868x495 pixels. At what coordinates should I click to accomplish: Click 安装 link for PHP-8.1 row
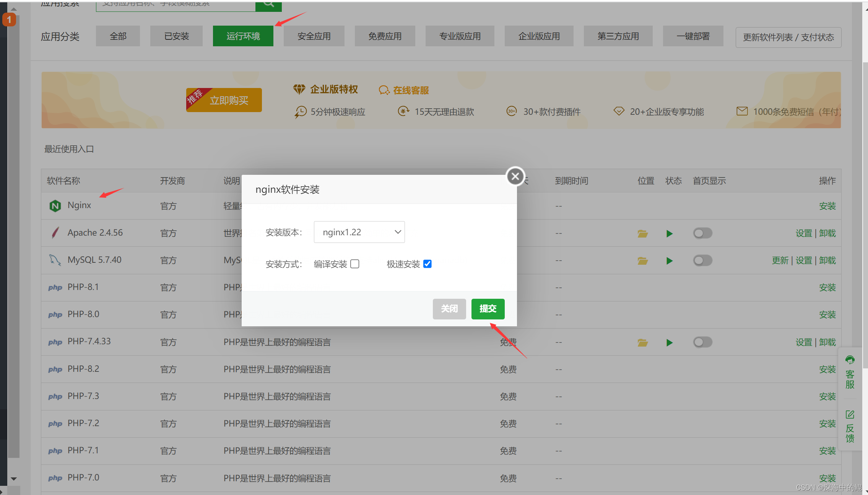pos(827,288)
